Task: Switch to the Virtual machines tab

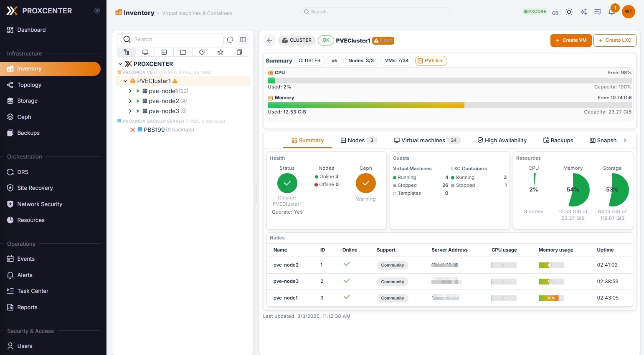Action: pos(427,140)
